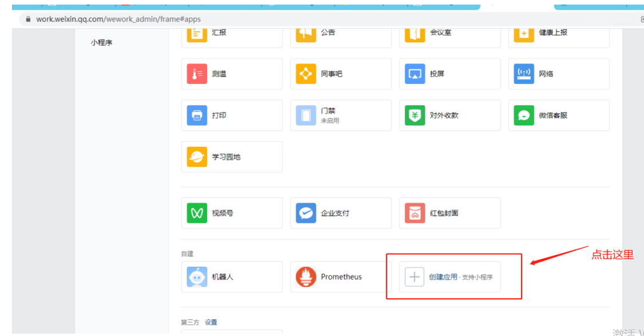Click the 测温 thermometer icon
This screenshot has width=644, height=336.
click(x=197, y=74)
